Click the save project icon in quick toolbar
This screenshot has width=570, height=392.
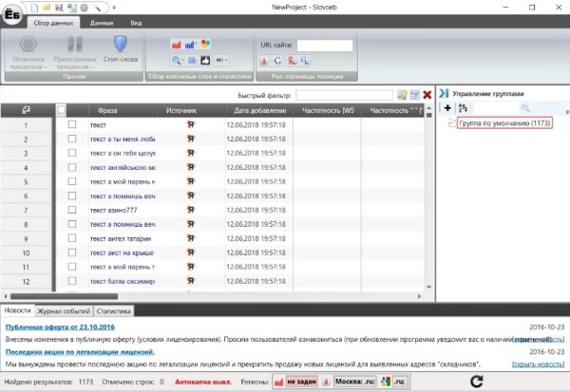[59, 8]
